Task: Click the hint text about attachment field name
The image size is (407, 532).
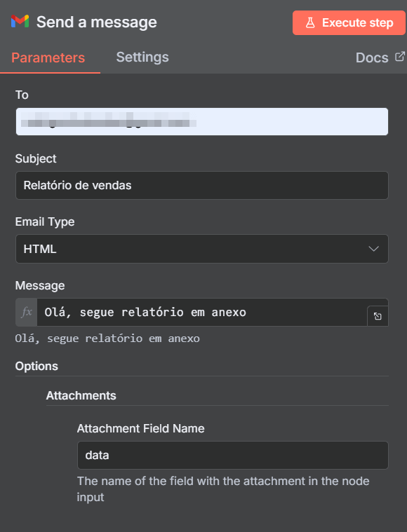Action: click(x=223, y=489)
